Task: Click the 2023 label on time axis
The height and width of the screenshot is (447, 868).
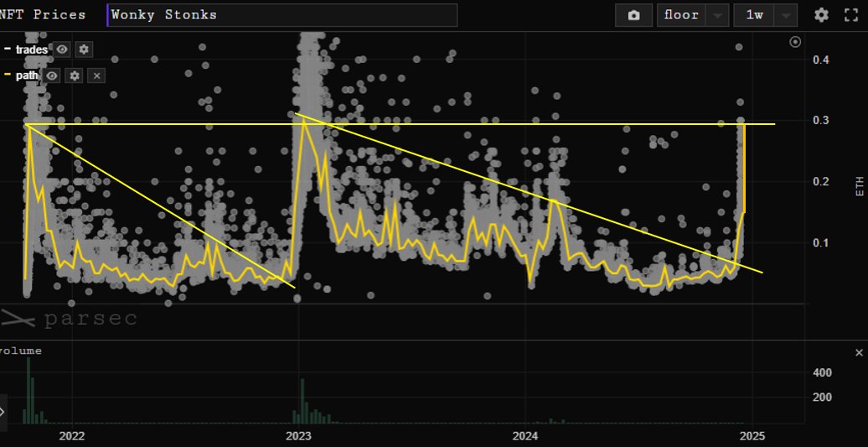Action: click(x=299, y=435)
